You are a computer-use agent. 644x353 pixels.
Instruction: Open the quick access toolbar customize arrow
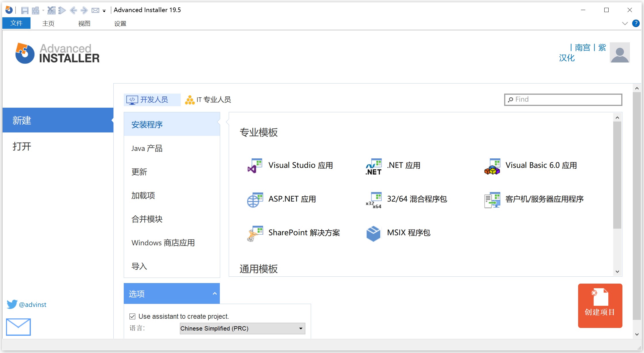(x=104, y=11)
